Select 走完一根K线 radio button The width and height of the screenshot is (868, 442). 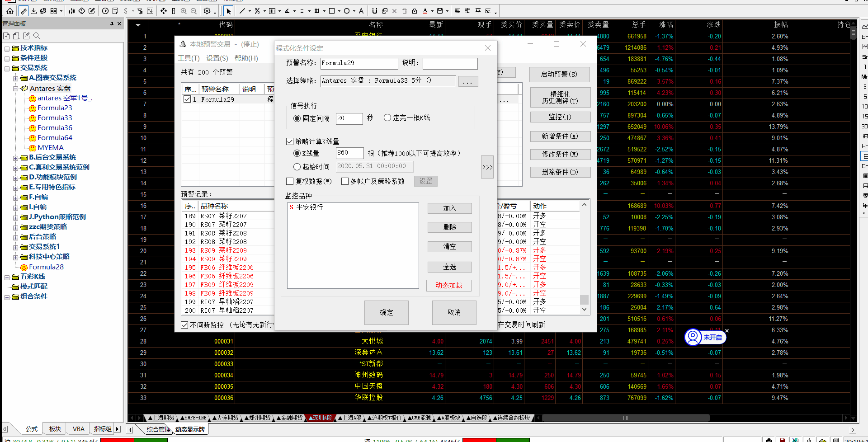[x=387, y=118]
